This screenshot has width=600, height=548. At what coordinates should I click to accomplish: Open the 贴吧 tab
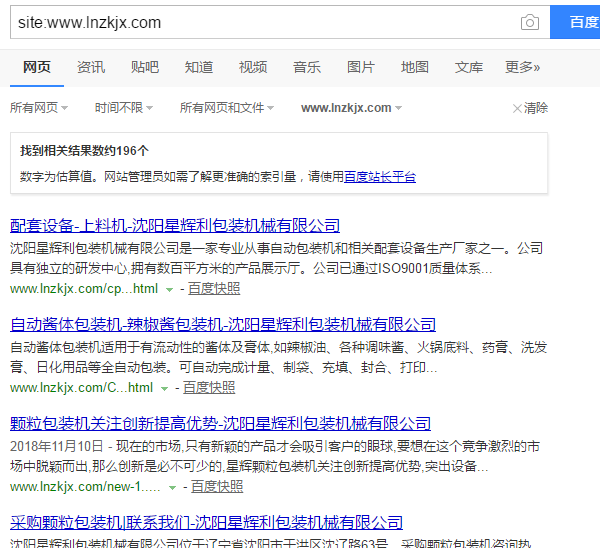145,67
